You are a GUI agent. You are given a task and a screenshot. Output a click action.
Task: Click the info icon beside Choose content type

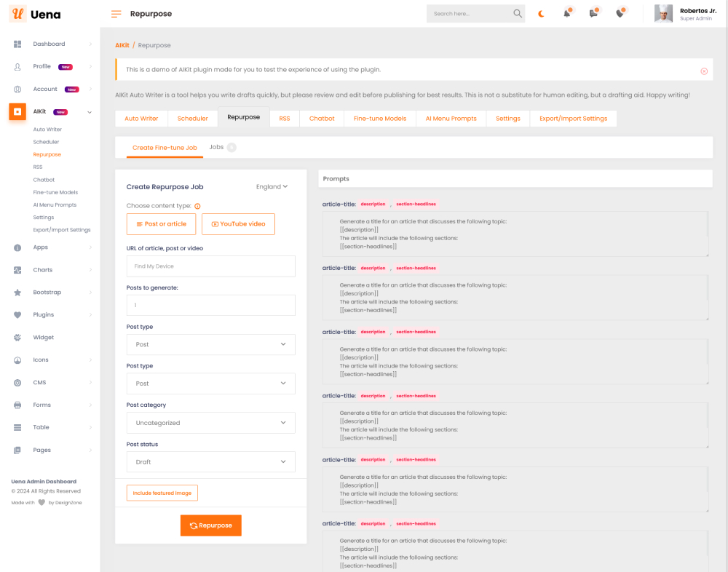[x=197, y=207]
